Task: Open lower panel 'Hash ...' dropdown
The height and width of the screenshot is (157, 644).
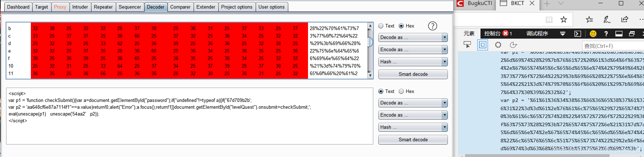Action: coord(413,127)
